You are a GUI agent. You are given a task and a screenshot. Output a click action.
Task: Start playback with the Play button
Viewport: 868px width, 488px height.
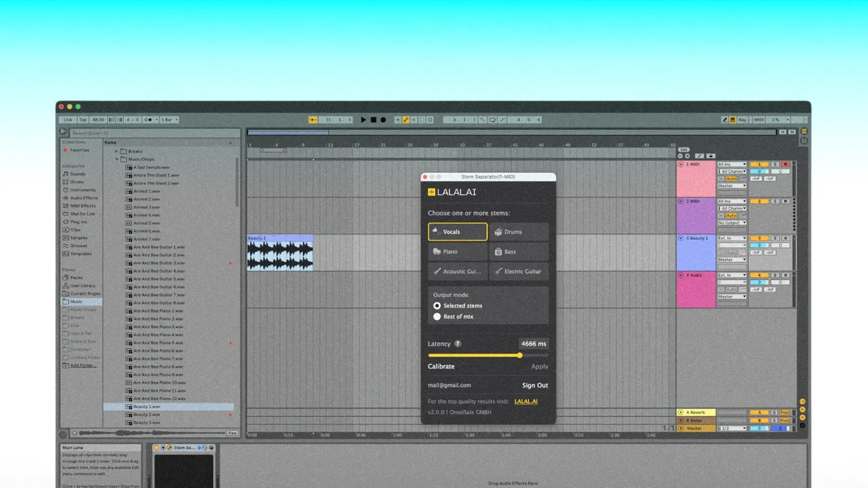(363, 120)
